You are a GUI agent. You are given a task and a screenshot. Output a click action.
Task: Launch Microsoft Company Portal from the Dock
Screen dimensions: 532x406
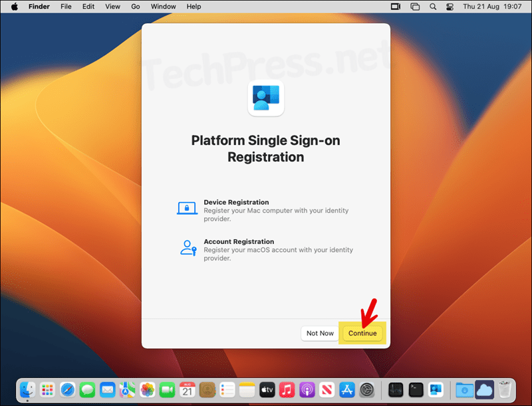pyautogui.click(x=435, y=390)
